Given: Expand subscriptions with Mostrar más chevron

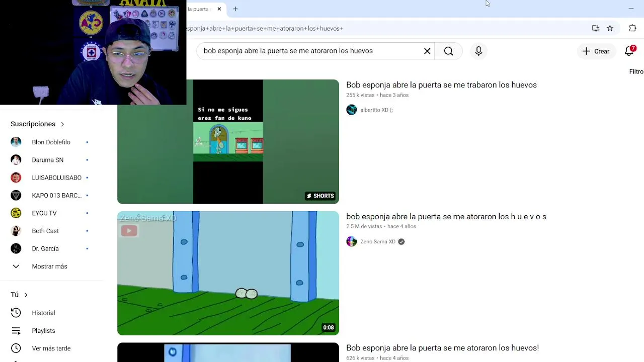Looking at the screenshot, I should (x=16, y=266).
